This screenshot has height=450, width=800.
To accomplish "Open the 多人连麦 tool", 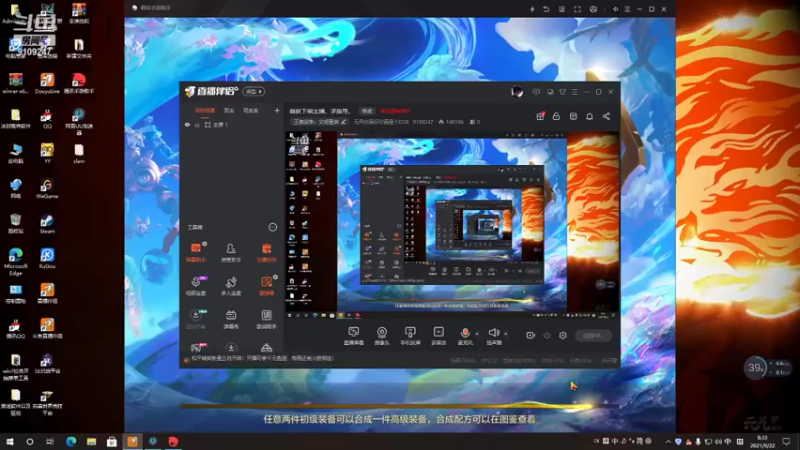I will (x=231, y=286).
